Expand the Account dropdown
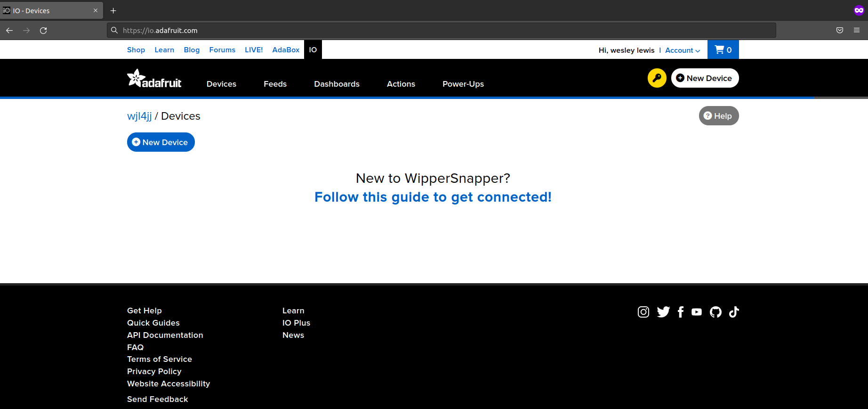The image size is (868, 409). tap(683, 50)
